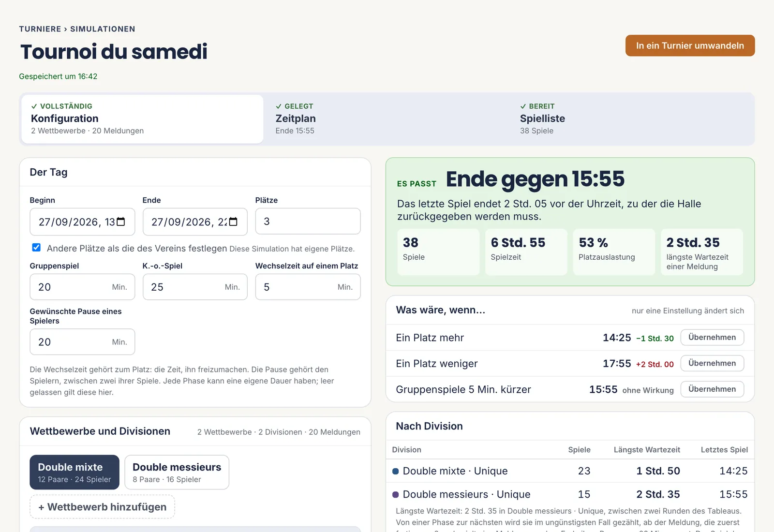Click the Turniere breadcrumb link

click(x=40, y=29)
